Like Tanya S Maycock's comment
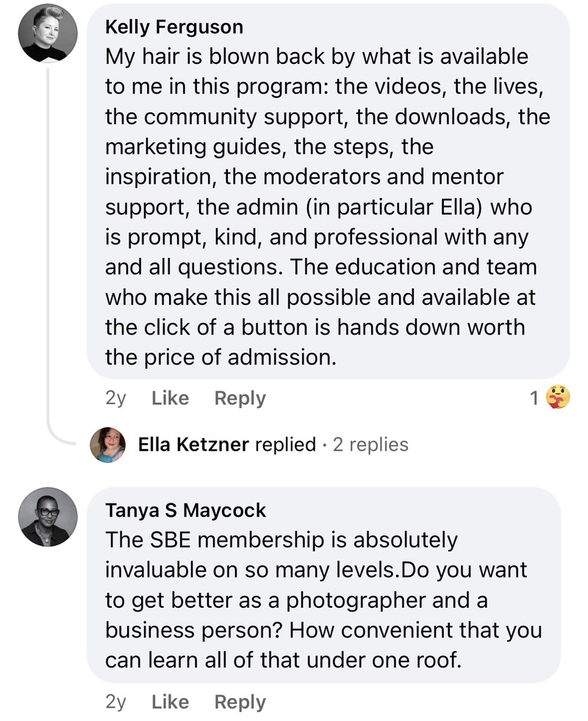Image resolution: width=588 pixels, height=721 pixels. [x=170, y=702]
